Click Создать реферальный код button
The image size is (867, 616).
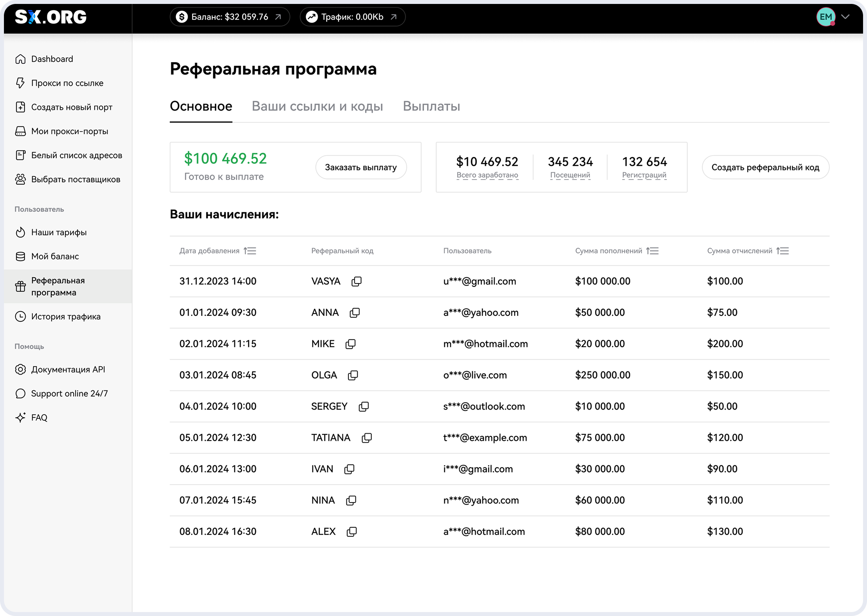(765, 167)
